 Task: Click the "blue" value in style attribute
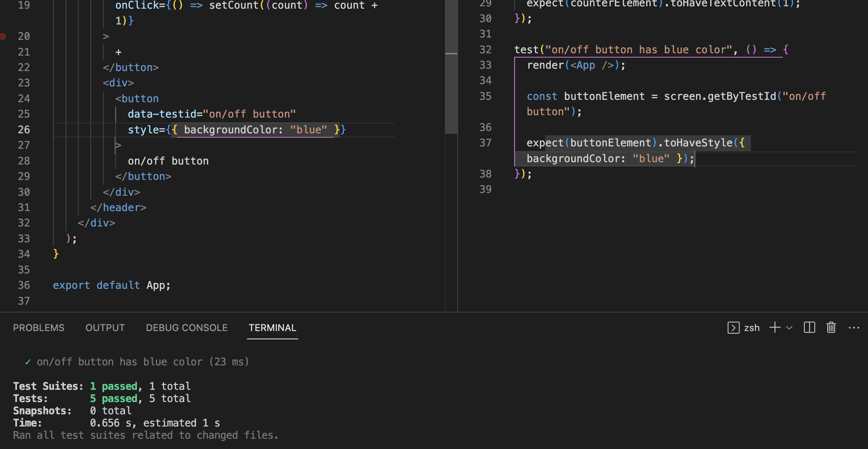[x=308, y=129]
